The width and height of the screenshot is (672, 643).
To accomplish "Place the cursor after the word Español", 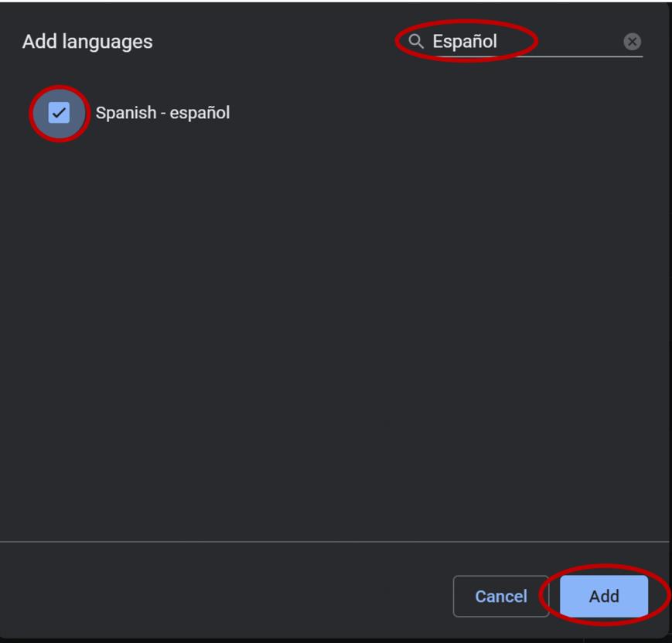I will [x=499, y=42].
